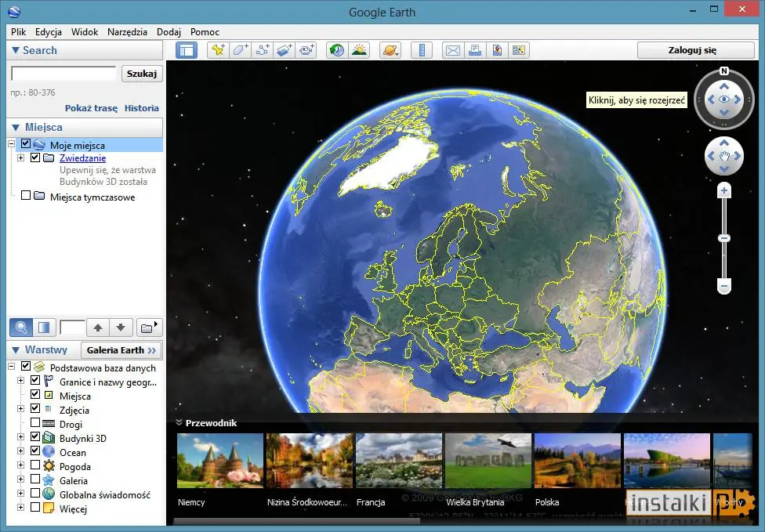Move selected place up arrow button
The image size is (765, 532).
[x=97, y=328]
